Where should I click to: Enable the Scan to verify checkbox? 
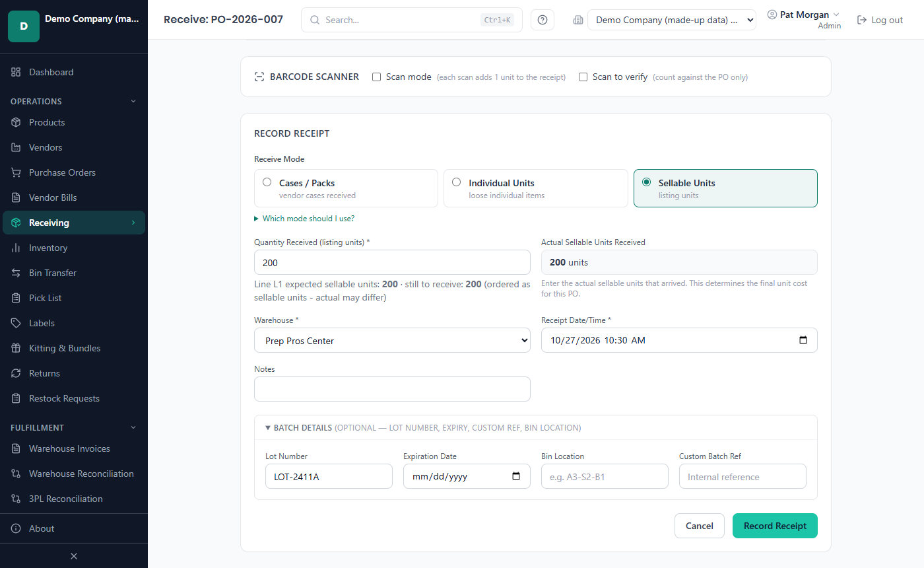point(583,77)
